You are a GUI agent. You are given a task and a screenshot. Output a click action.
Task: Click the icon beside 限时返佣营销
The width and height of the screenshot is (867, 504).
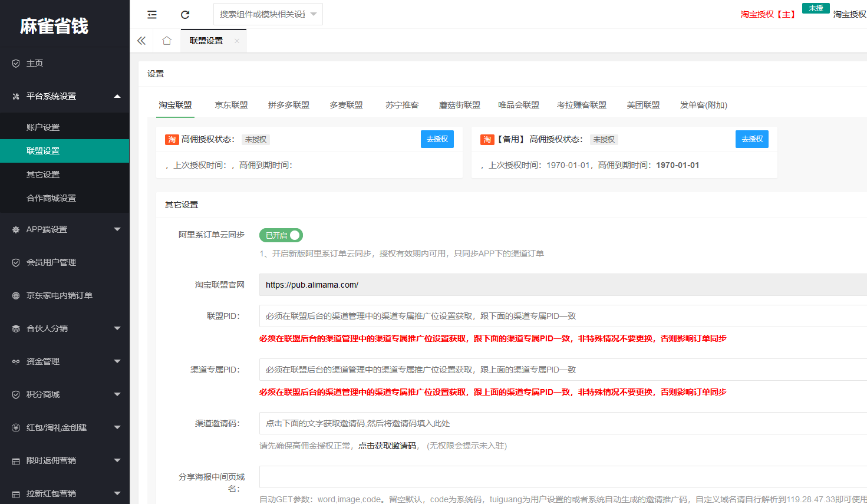tap(16, 460)
